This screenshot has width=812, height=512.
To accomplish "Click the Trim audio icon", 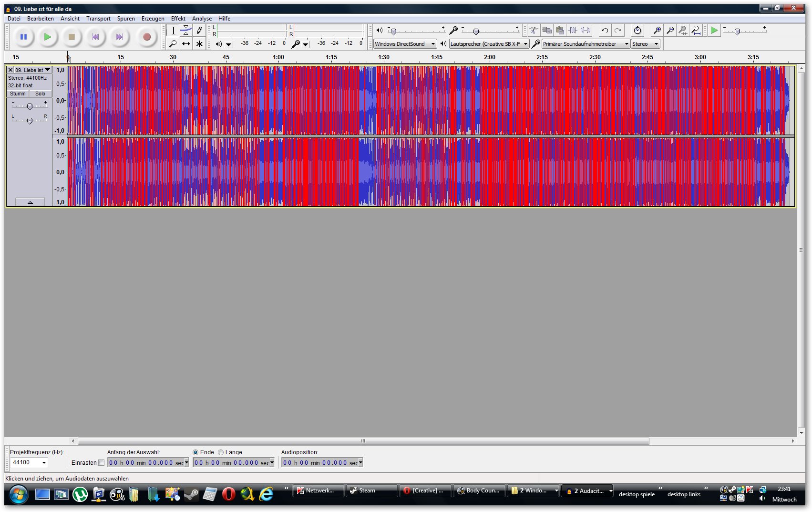I will point(573,30).
